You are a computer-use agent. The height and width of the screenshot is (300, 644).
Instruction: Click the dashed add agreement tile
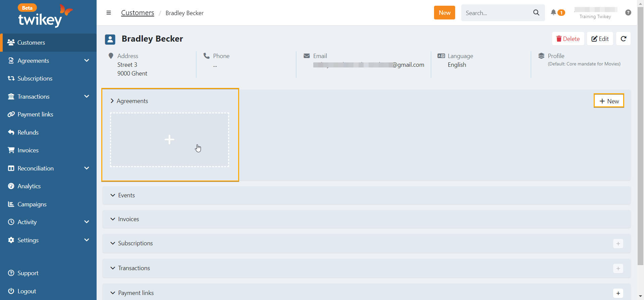pos(169,140)
